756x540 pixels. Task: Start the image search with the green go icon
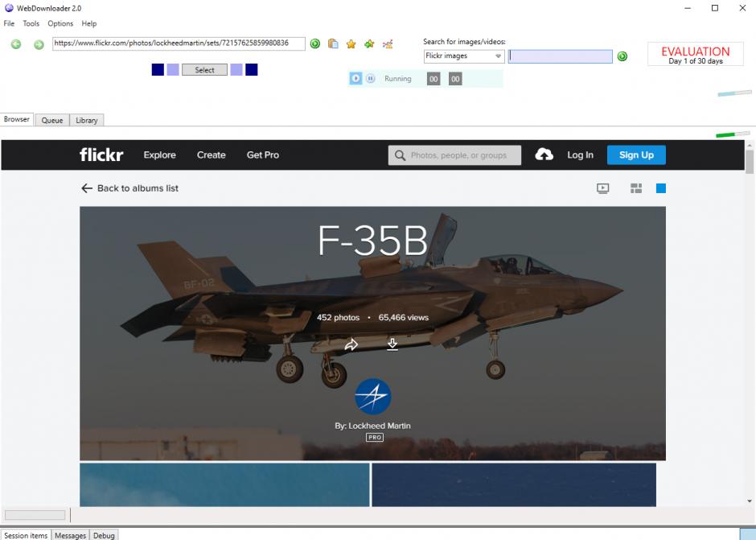[622, 56]
